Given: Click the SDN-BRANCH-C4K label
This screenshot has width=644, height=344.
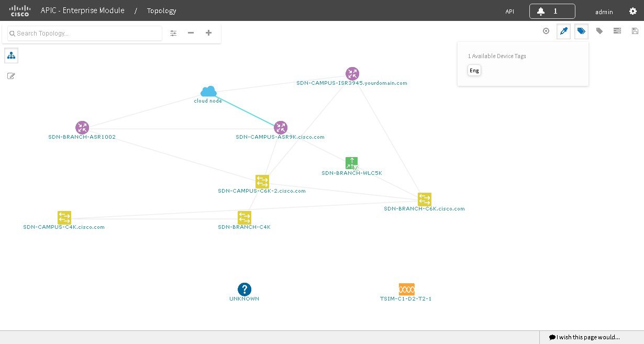Looking at the screenshot, I should [x=244, y=227].
